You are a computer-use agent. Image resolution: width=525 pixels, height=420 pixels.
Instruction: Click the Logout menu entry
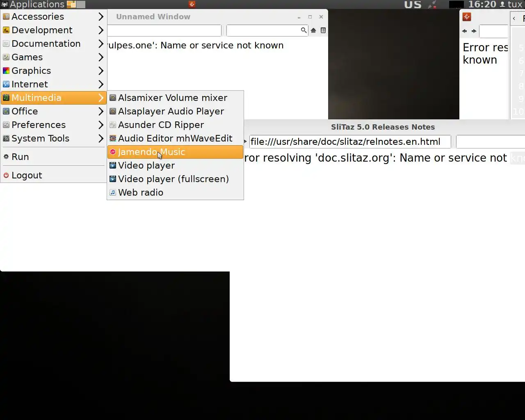pyautogui.click(x=53, y=176)
